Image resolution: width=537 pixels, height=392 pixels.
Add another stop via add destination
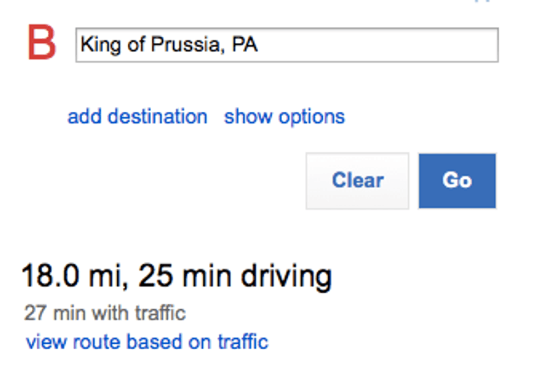pyautogui.click(x=137, y=117)
